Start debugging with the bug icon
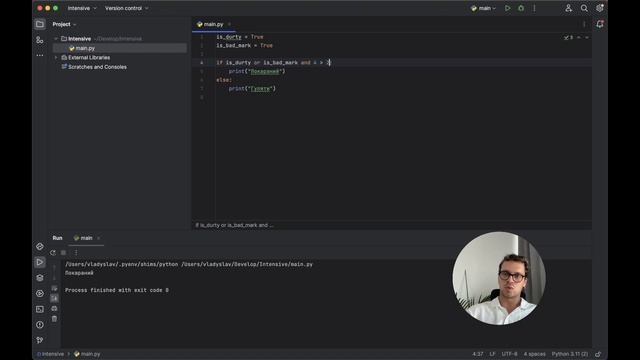Screen dimensions: 640x360 (521, 8)
